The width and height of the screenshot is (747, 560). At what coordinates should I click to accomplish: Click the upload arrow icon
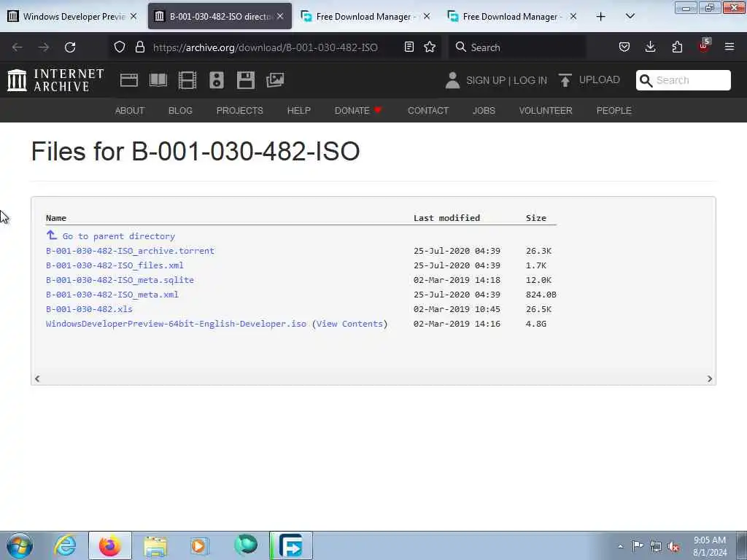(x=565, y=80)
